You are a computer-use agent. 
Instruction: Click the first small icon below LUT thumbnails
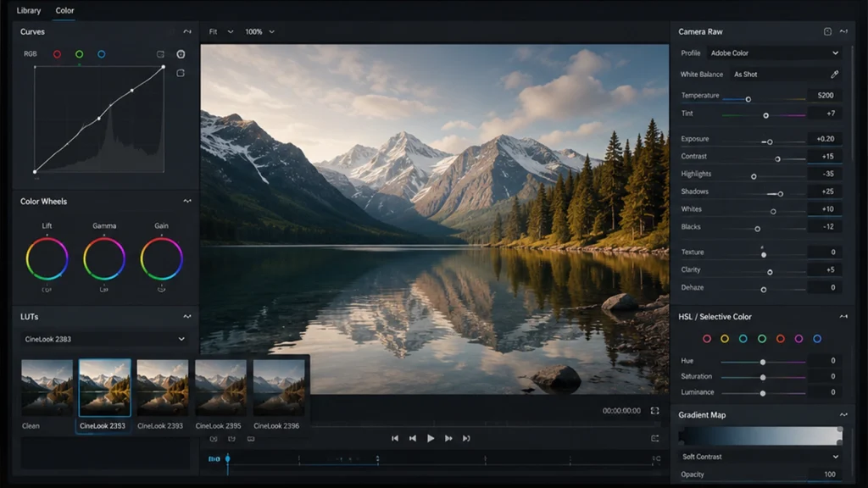214,439
